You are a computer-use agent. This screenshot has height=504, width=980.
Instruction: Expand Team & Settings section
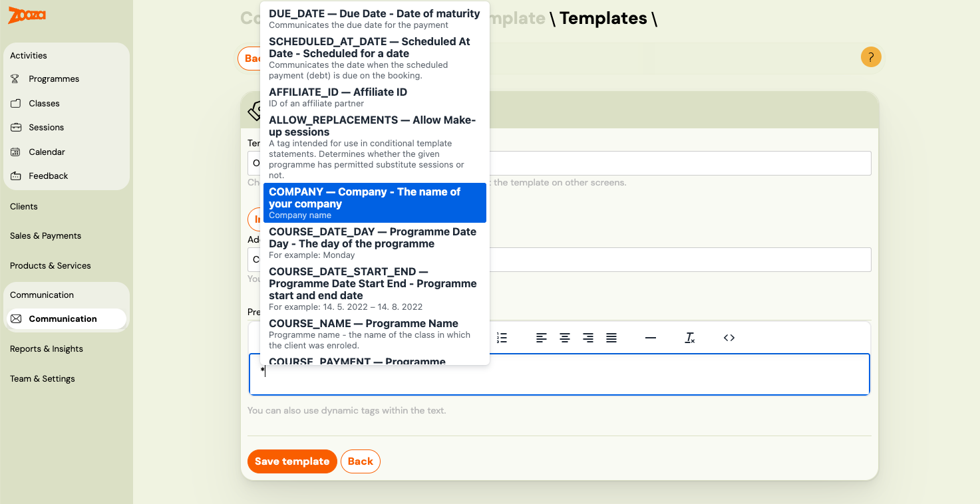43,378
